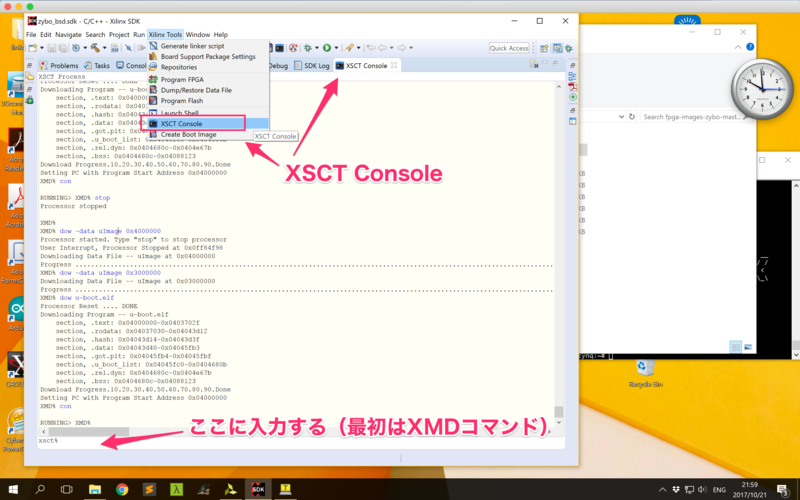The image size is (800, 500).
Task: Open Chrome from the taskbar
Action: (x=122, y=489)
